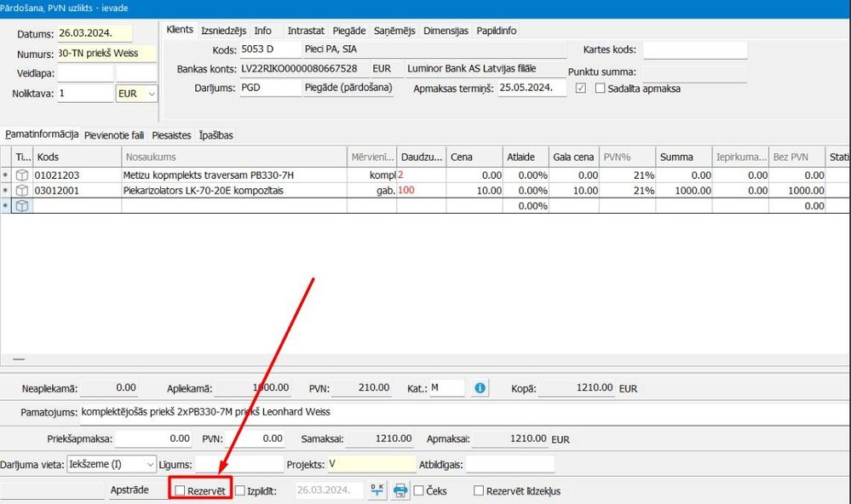Enable the Rezervēt checkbox

pos(179,491)
